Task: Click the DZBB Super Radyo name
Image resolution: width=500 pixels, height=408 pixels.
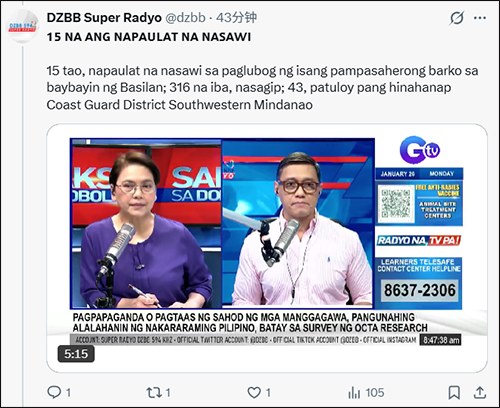Action: [104, 18]
